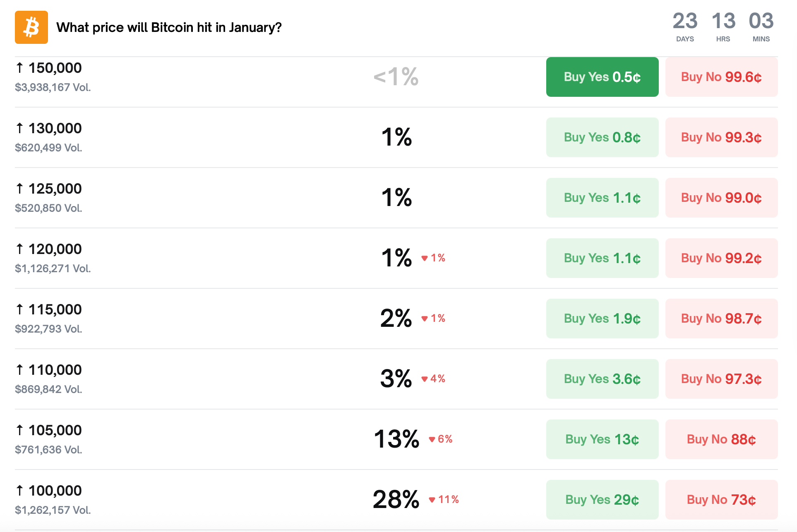Click Buy No 99.3¢ for 130,000
The height and width of the screenshot is (532, 797).
click(721, 137)
